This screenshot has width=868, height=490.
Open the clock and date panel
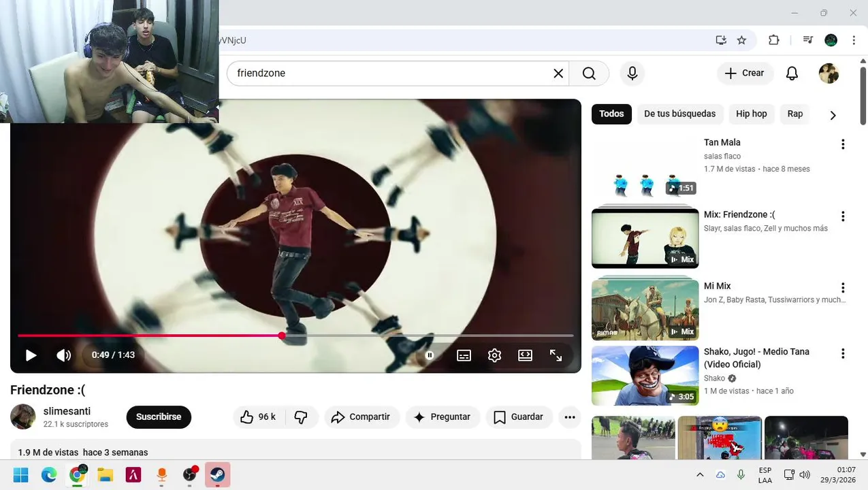click(x=838, y=475)
